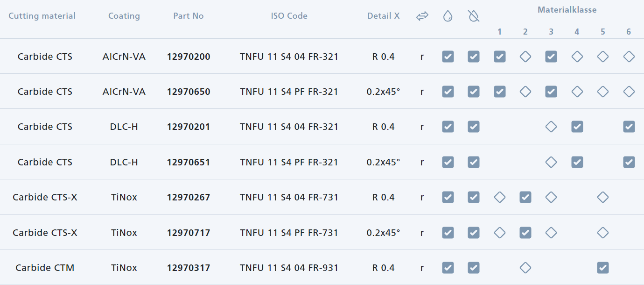Click the crossed-out droplet dry machining icon
This screenshot has height=285, width=644.
(474, 16)
